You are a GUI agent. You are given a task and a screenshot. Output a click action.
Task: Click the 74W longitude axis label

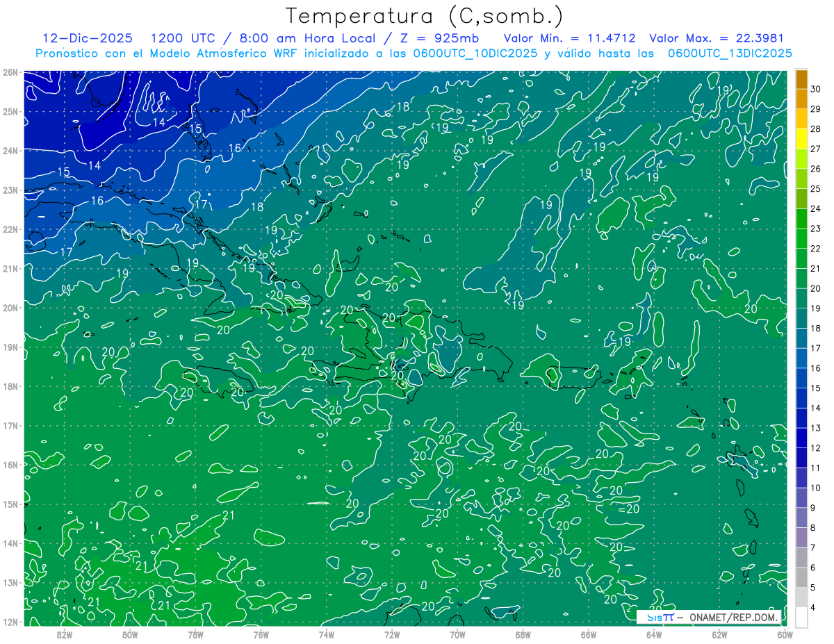click(x=326, y=634)
